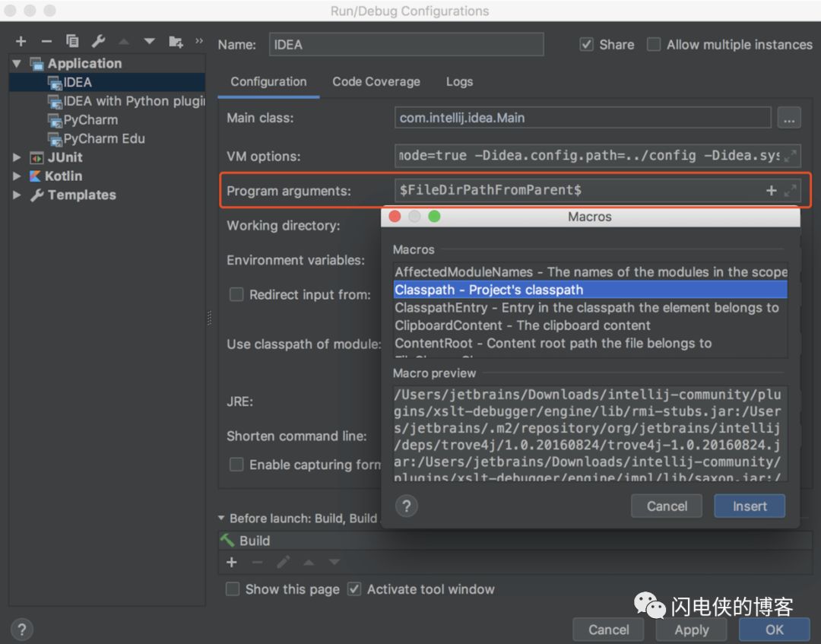Screen dimensions: 821x644
Task: Expand the JUnit tree node
Action: click(x=17, y=157)
